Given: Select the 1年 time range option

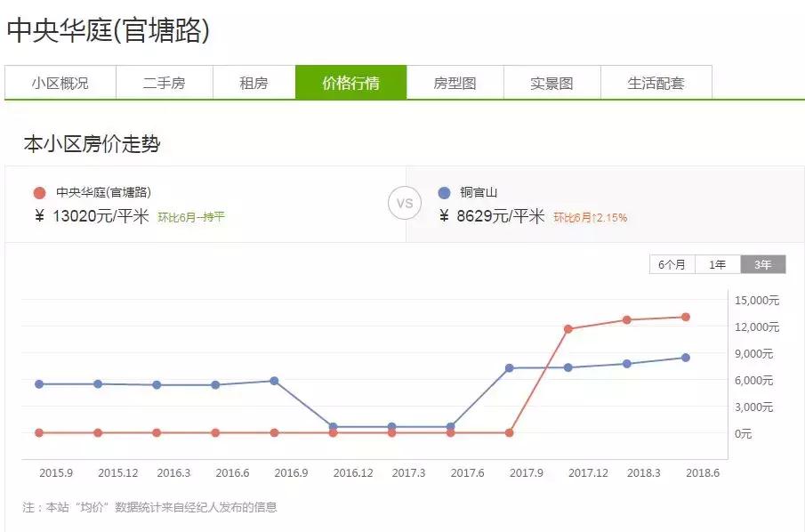Looking at the screenshot, I should click(x=718, y=264).
